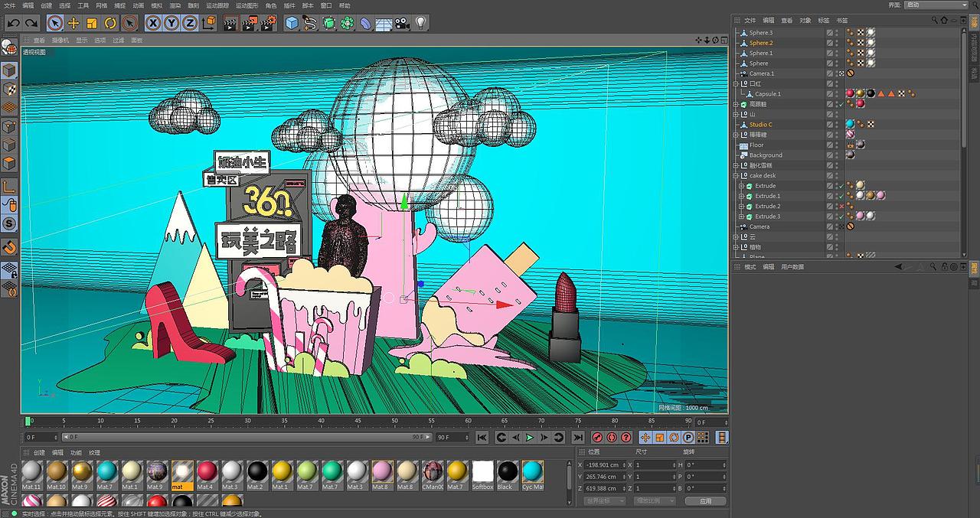Click material manager 创建 menu
This screenshot has height=518, width=980.
39,453
